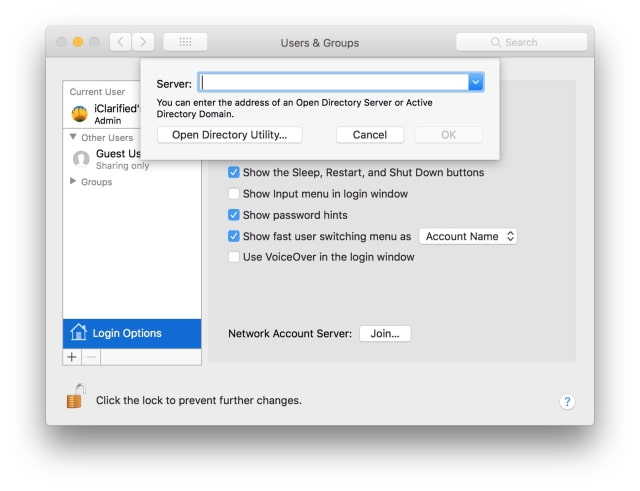Cancel the server dialog
This screenshot has height=491, width=640.
370,135
